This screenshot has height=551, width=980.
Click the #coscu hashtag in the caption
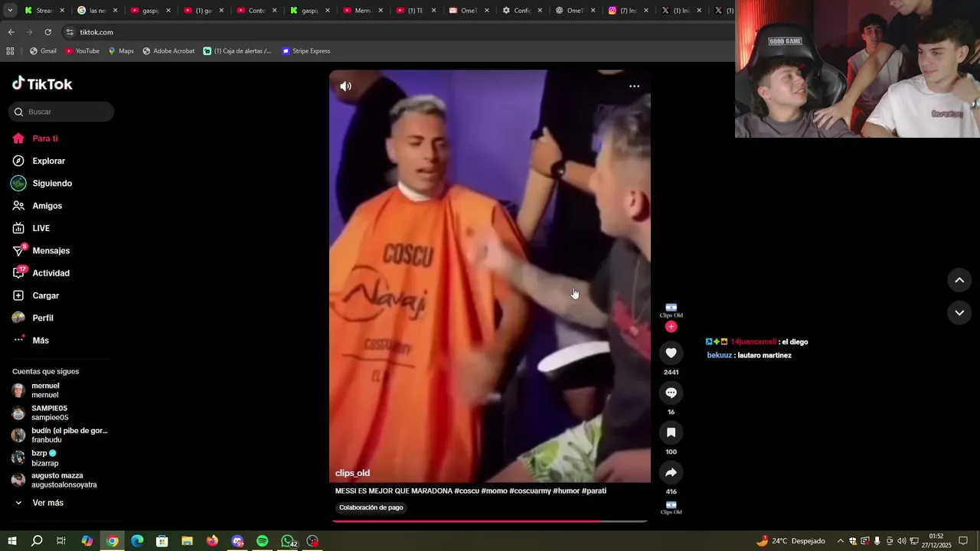point(466,491)
